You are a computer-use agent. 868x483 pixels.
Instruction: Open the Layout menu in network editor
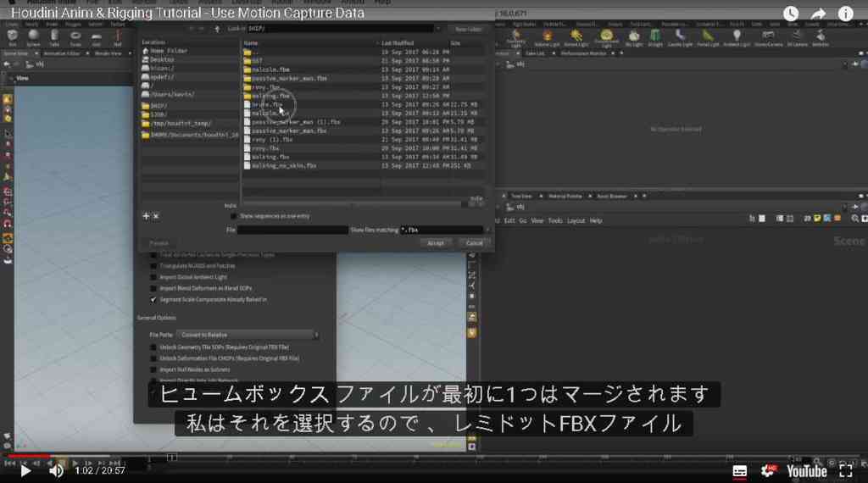pos(576,221)
